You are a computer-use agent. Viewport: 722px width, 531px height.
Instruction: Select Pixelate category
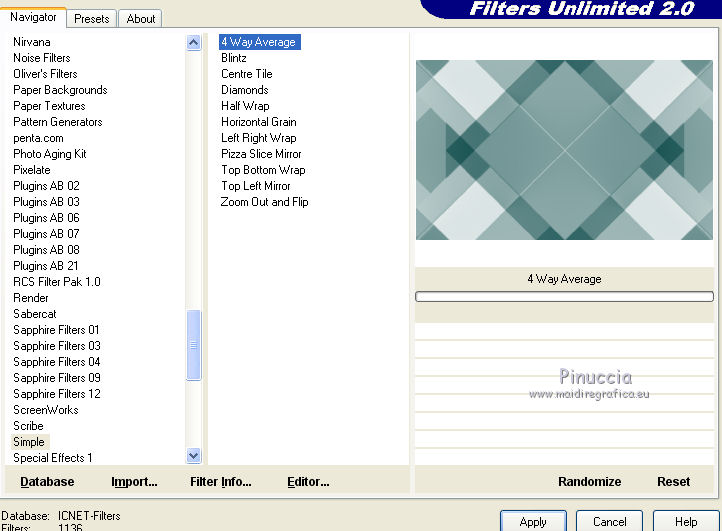pos(31,170)
